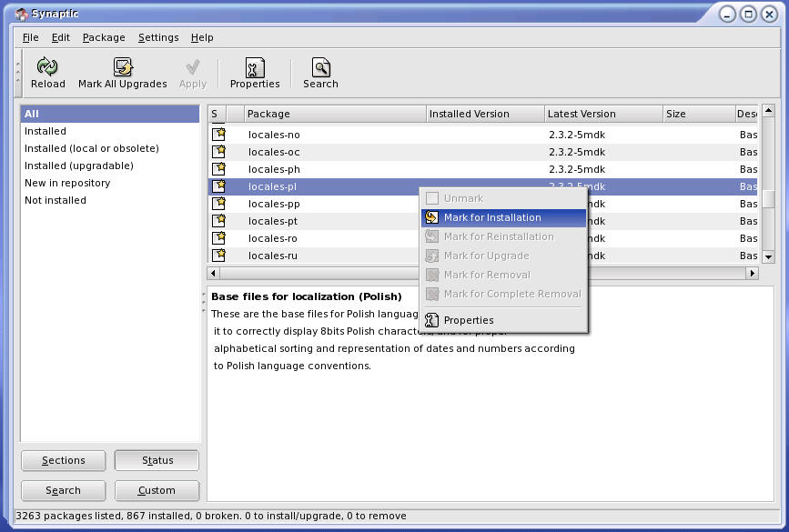Image resolution: width=789 pixels, height=532 pixels.
Task: Click status icon of locales-no row
Action: point(218,134)
